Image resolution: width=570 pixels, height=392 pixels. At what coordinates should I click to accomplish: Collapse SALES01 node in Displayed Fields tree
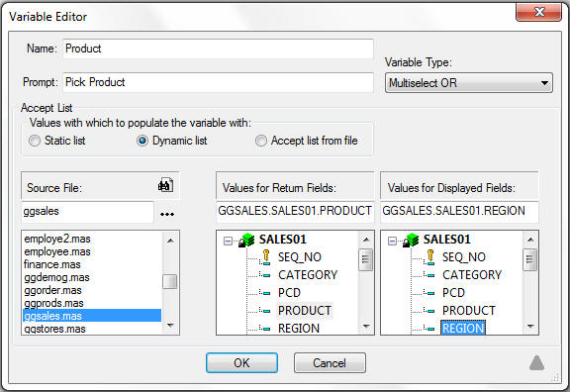click(392, 242)
